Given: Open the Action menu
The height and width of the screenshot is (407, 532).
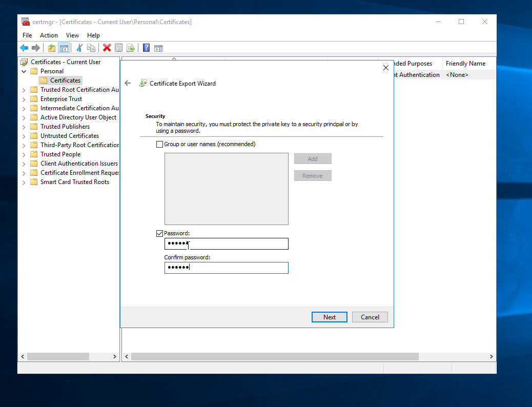Looking at the screenshot, I should tap(49, 35).
